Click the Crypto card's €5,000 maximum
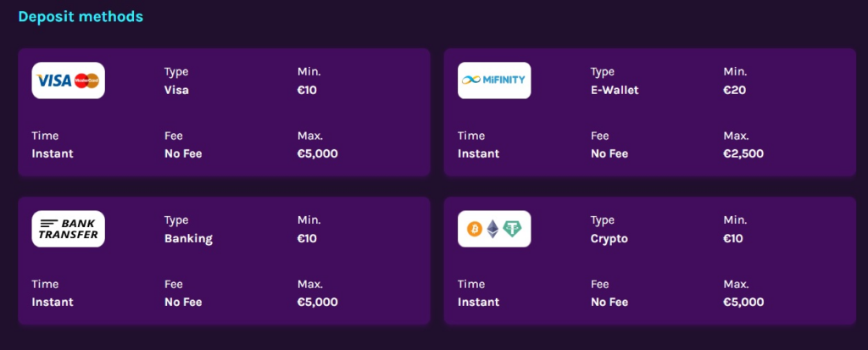 (x=743, y=302)
